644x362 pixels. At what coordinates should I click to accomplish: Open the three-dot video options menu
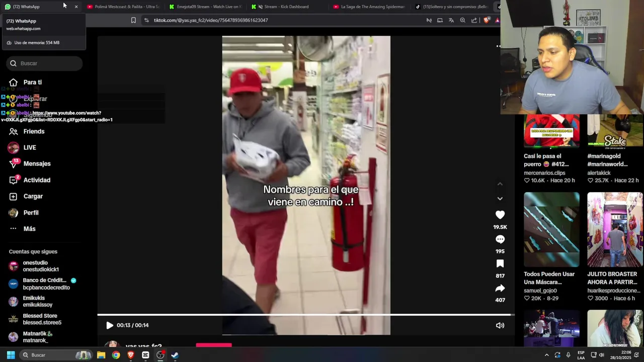498,46
